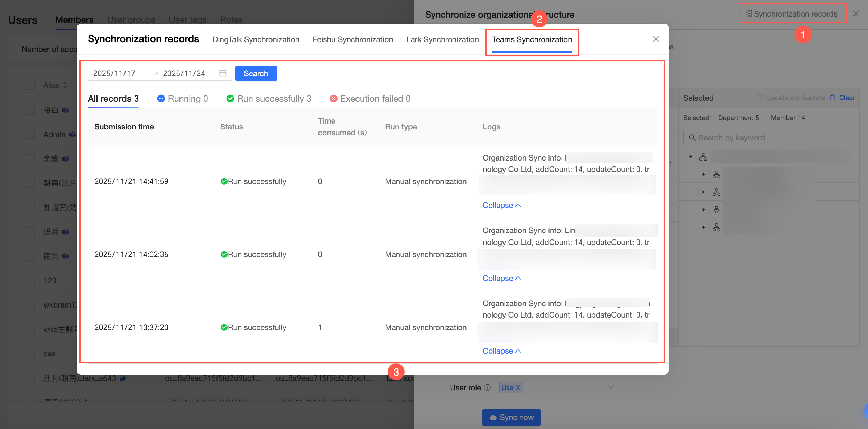This screenshot has height=429, width=868.
Task: Click the calendar icon in date range
Action: tap(223, 73)
